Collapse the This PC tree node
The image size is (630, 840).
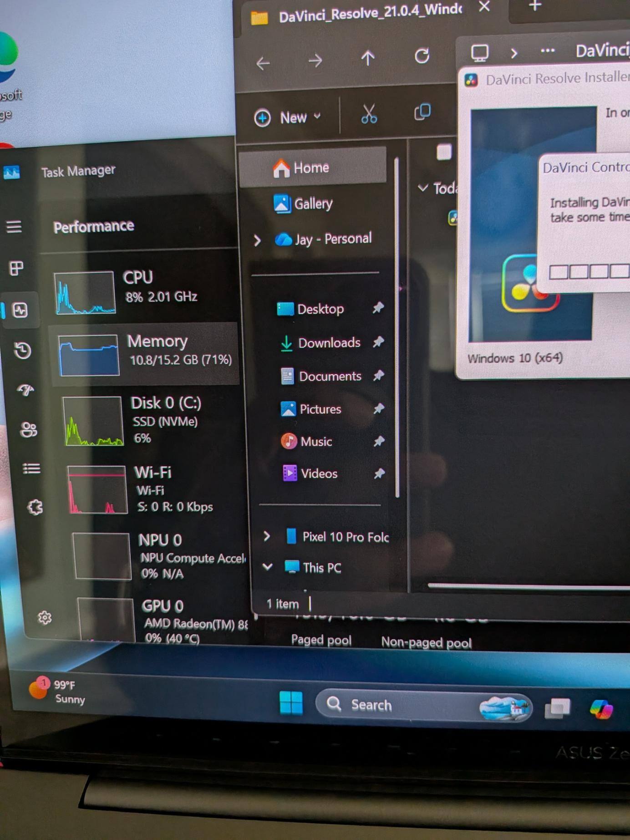[x=268, y=567]
